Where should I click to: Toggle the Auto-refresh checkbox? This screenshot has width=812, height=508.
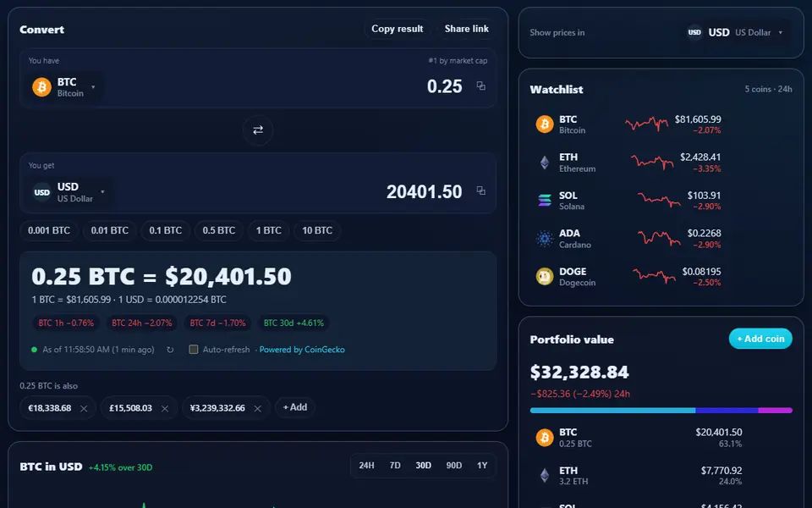194,350
